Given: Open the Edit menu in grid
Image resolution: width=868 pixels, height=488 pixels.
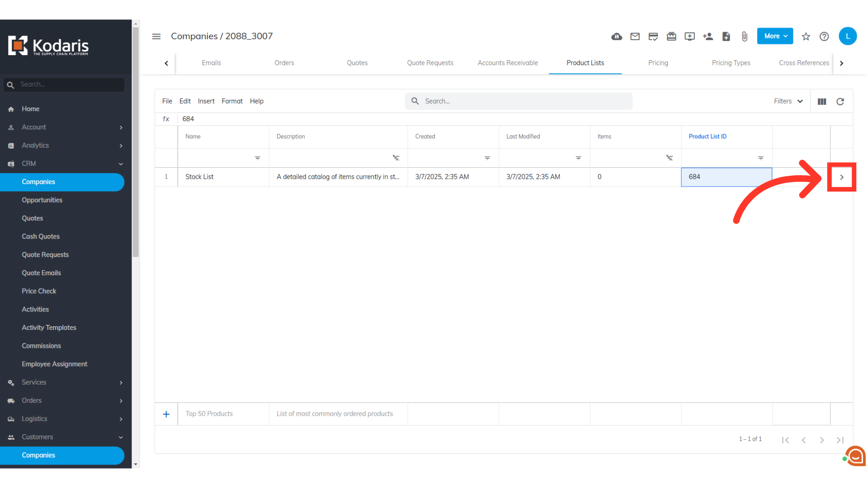Looking at the screenshot, I should [x=185, y=101].
